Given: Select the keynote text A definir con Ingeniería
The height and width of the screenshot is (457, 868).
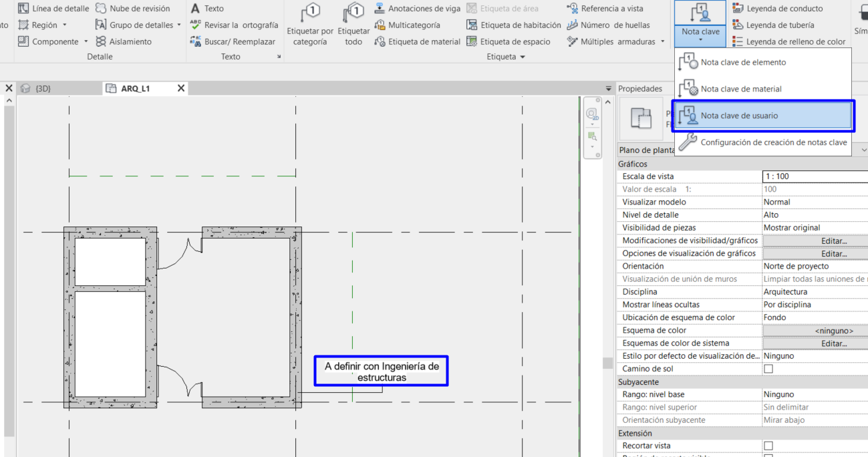Looking at the screenshot, I should pos(382,371).
